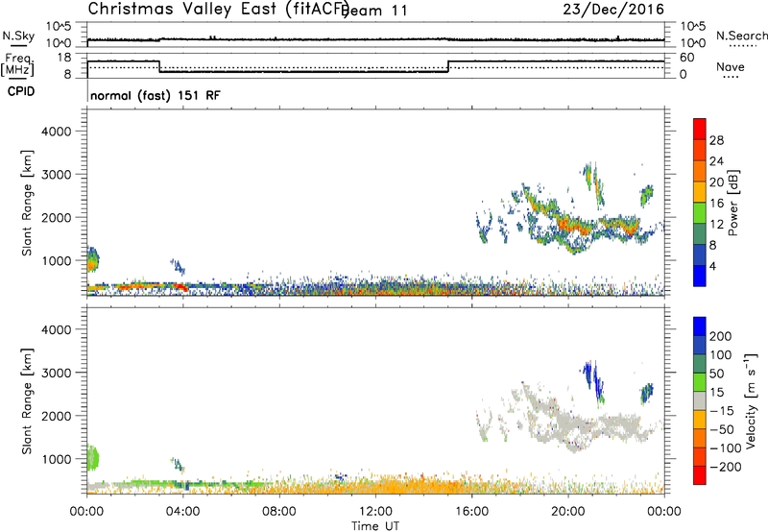
Task: Click the '12:00' time tick label
Action: (375, 512)
